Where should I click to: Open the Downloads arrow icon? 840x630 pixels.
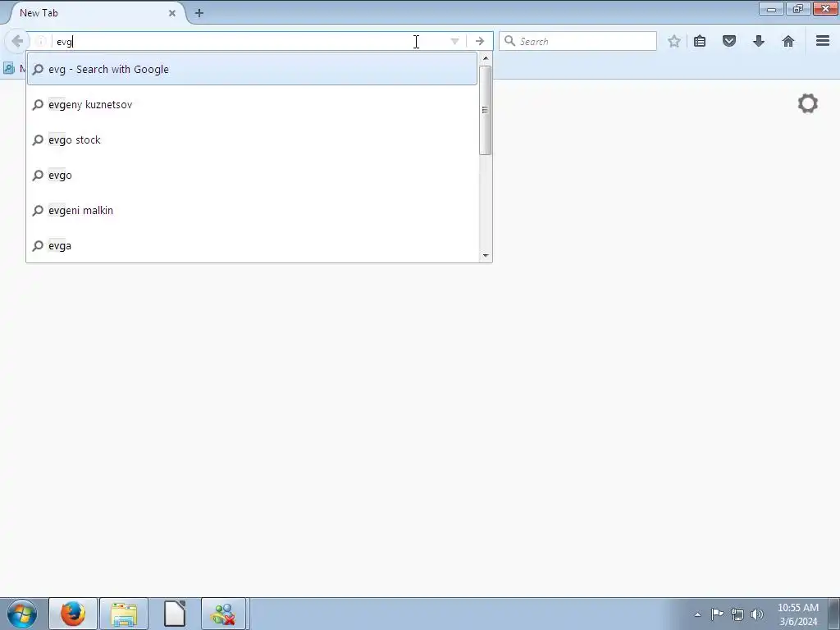click(x=759, y=41)
